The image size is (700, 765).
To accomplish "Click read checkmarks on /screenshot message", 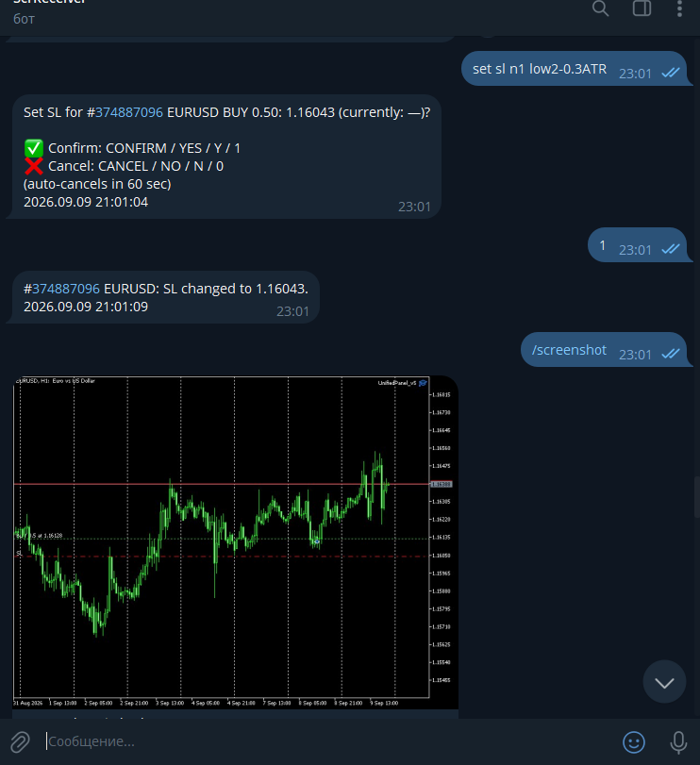I will 671,354.
